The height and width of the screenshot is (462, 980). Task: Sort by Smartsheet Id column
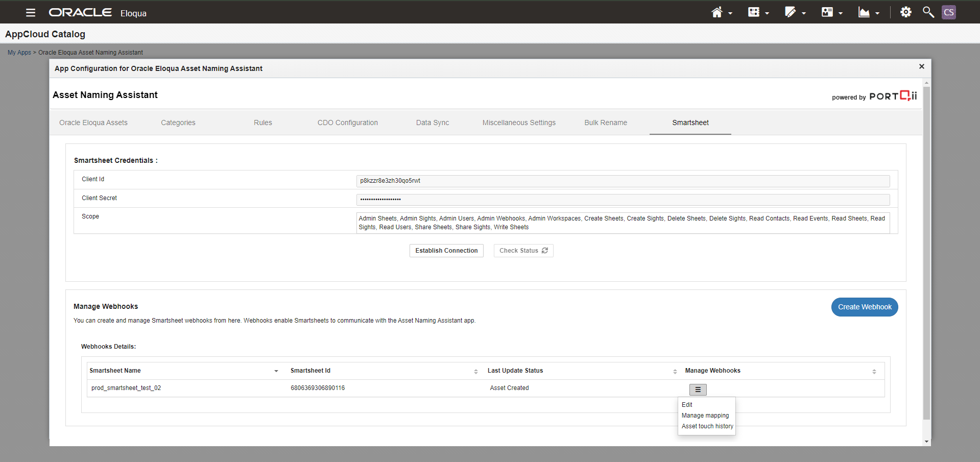pos(475,371)
